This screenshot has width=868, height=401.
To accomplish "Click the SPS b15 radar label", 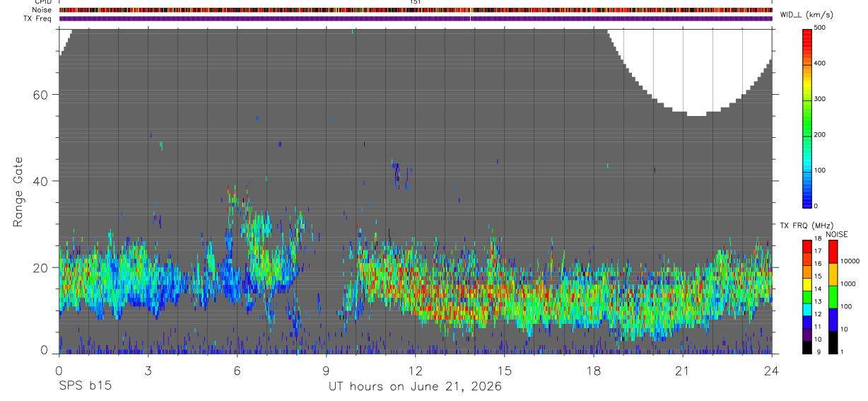I will [x=85, y=387].
